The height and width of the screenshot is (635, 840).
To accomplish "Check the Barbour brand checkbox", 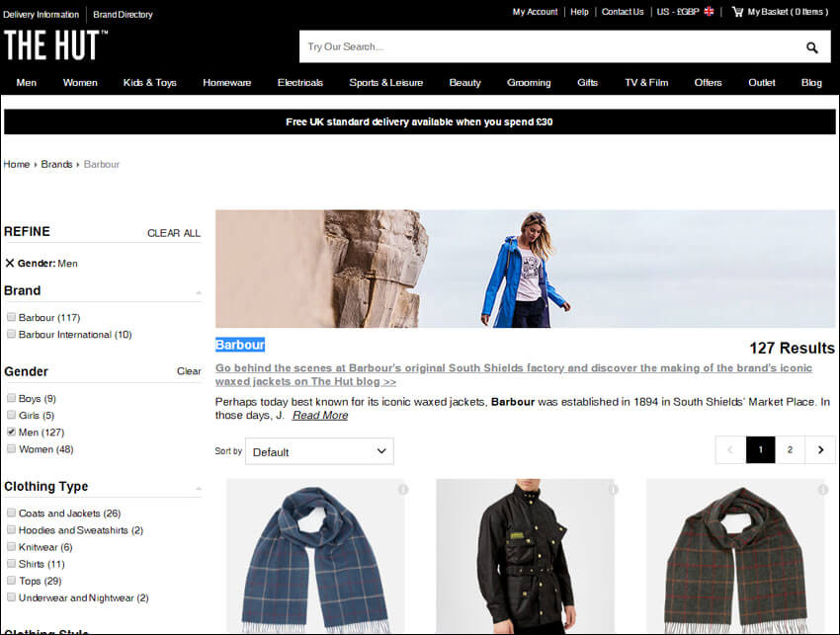I will pos(11,317).
